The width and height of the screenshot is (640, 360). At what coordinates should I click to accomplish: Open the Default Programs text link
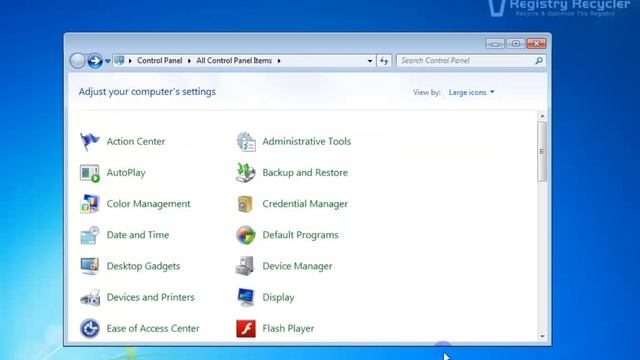[300, 235]
